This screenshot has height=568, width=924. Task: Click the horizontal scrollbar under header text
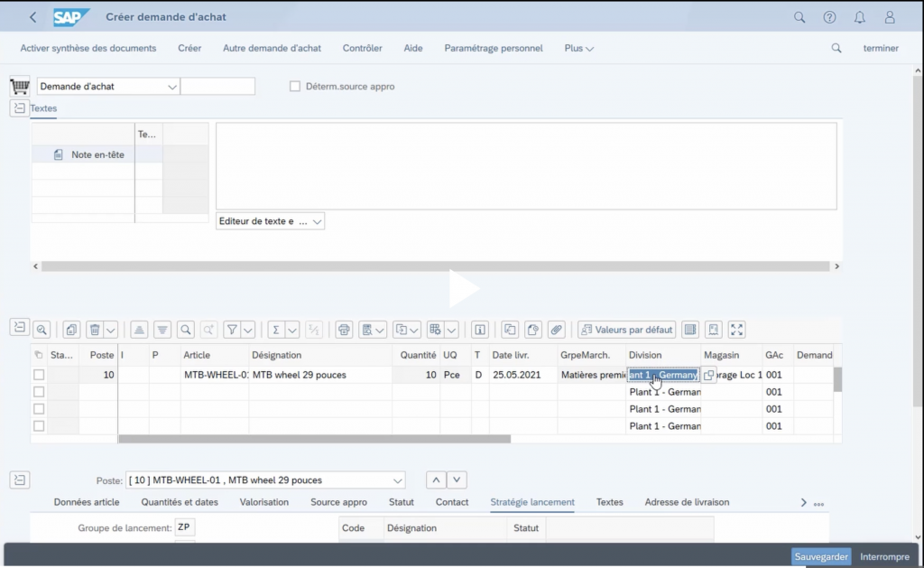tap(433, 266)
